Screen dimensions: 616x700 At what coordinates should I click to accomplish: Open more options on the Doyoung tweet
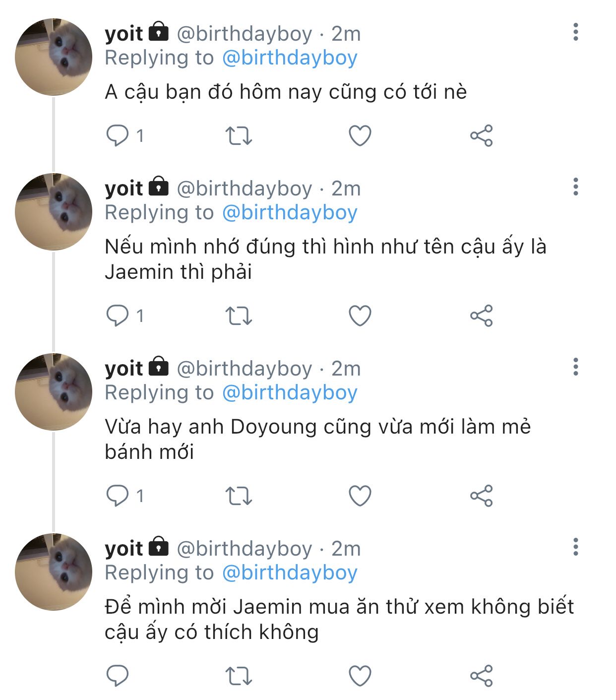click(576, 367)
